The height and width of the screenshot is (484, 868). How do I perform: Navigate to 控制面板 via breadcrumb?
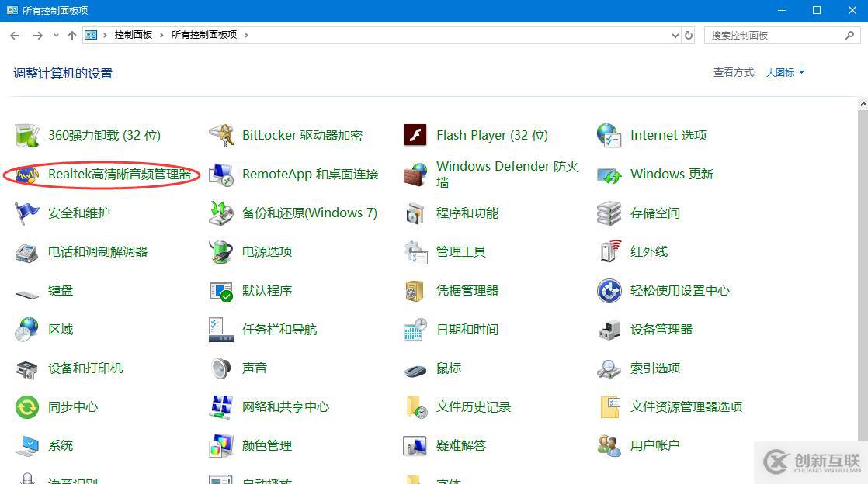coord(134,35)
